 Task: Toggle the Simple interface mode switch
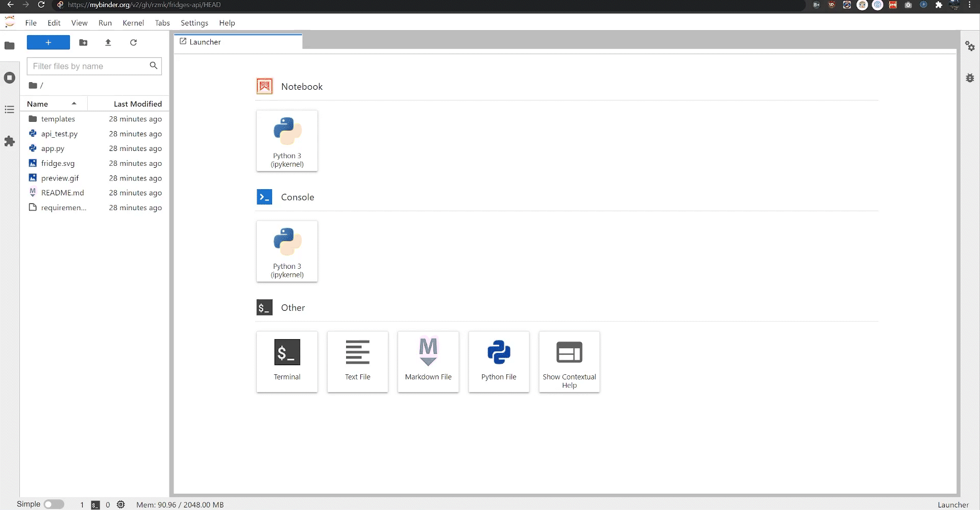point(54,504)
